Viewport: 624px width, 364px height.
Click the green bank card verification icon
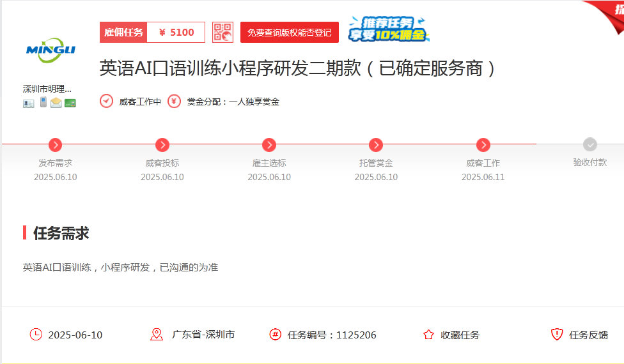pyautogui.click(x=70, y=103)
